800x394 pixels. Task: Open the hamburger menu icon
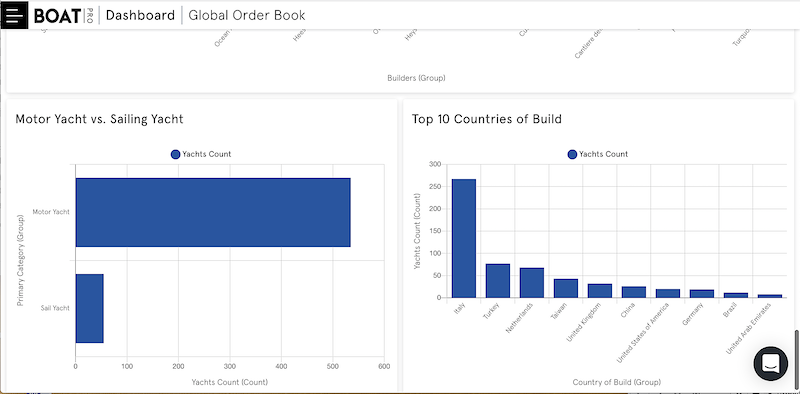14,15
